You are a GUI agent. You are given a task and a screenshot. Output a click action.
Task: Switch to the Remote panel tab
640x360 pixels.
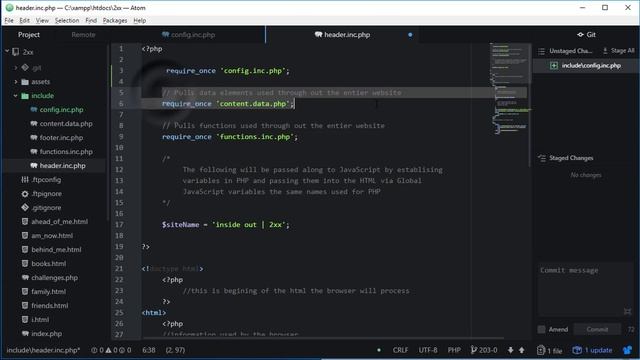pyautogui.click(x=83, y=35)
